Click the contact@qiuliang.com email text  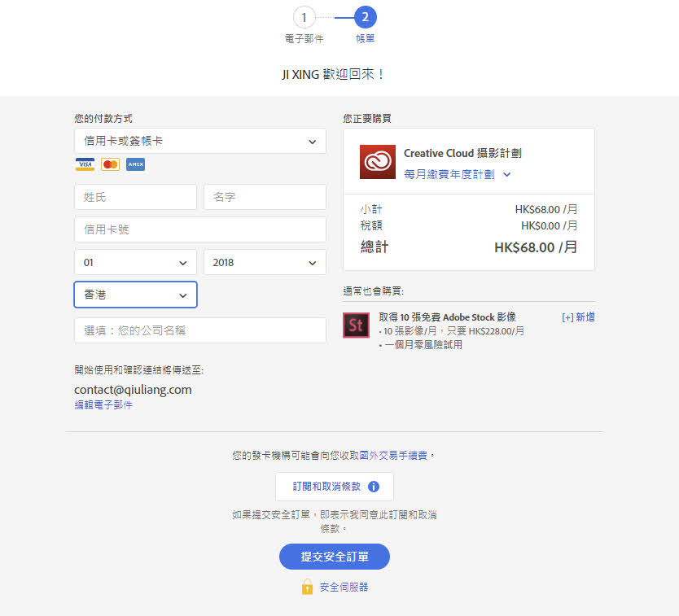(133, 390)
